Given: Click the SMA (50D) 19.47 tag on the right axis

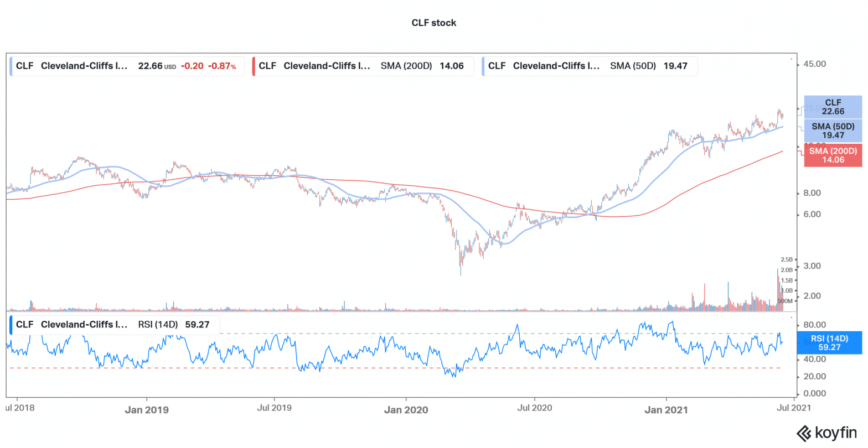Looking at the screenshot, I should tap(833, 131).
